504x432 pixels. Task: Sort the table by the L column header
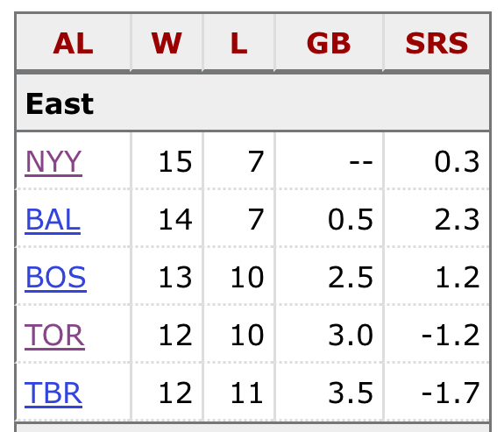tap(238, 43)
